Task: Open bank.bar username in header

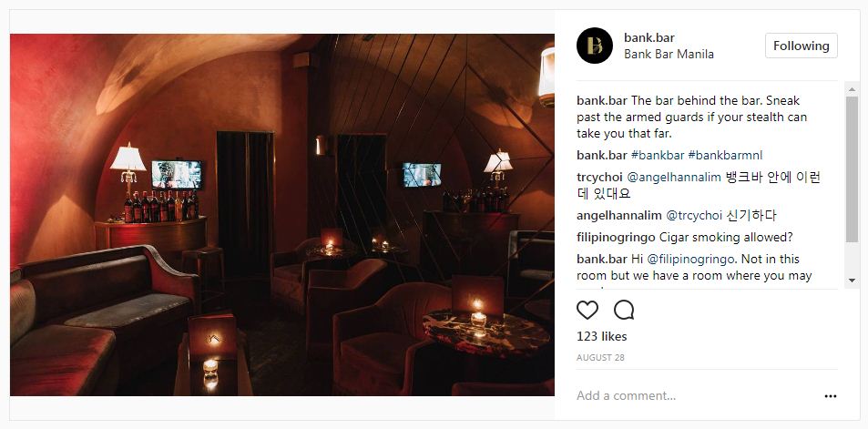Action: [x=648, y=37]
